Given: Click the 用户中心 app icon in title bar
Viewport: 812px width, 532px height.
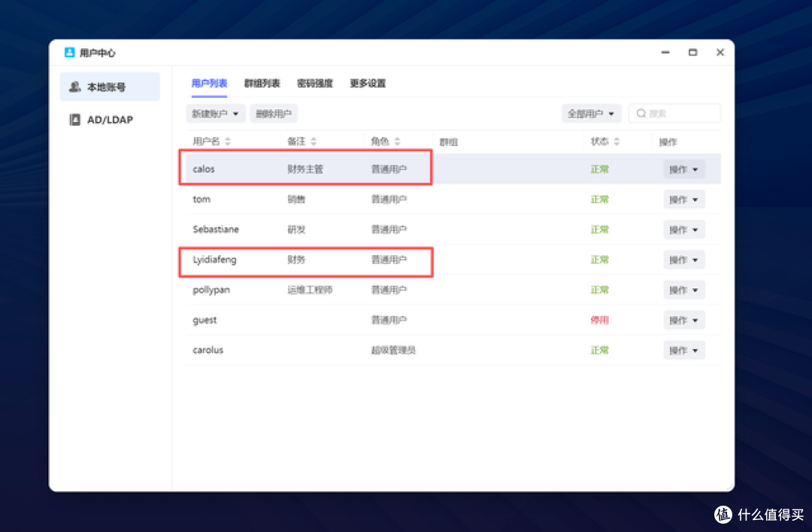Looking at the screenshot, I should coord(69,53).
